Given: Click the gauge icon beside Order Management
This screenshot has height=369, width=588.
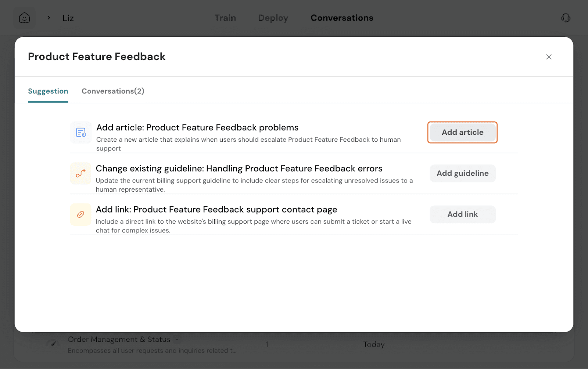Looking at the screenshot, I should tap(53, 344).
